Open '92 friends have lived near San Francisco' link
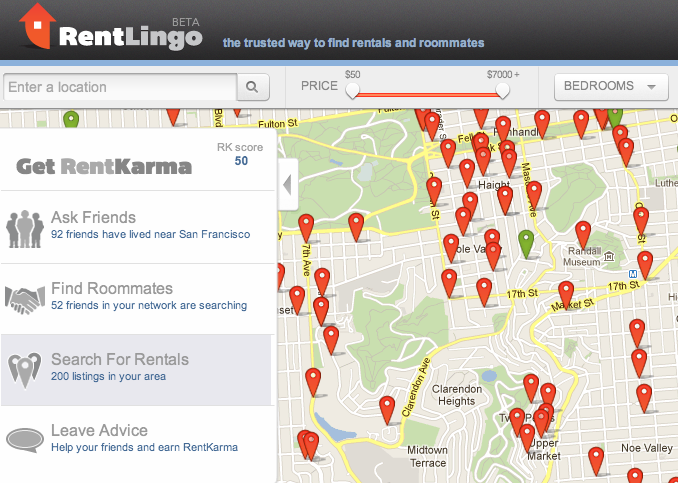Image resolution: width=678 pixels, height=483 pixels. 150,234
